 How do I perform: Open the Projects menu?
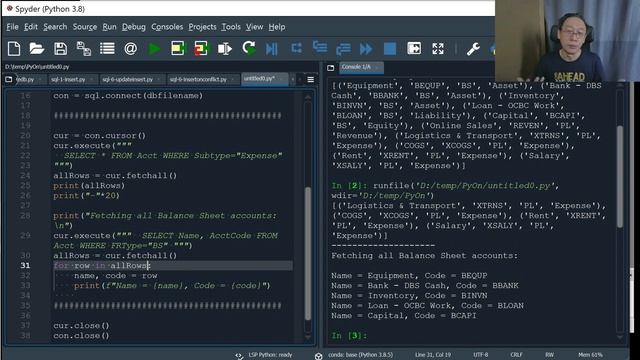[202, 27]
